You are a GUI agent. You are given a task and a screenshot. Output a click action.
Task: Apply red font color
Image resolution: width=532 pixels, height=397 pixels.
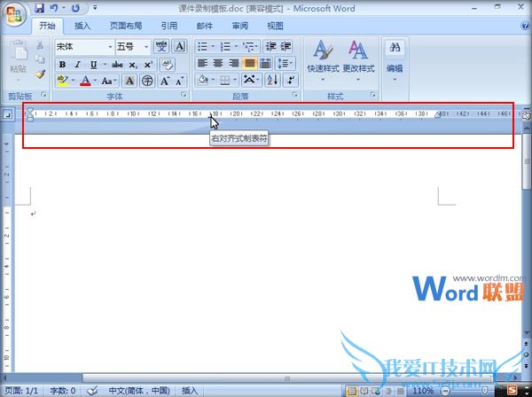85,81
